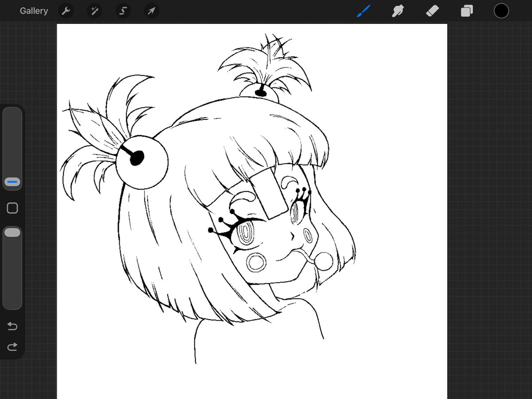Screen dimensions: 532x399
Task: Activate the Selection tool
Action: [x=123, y=11]
